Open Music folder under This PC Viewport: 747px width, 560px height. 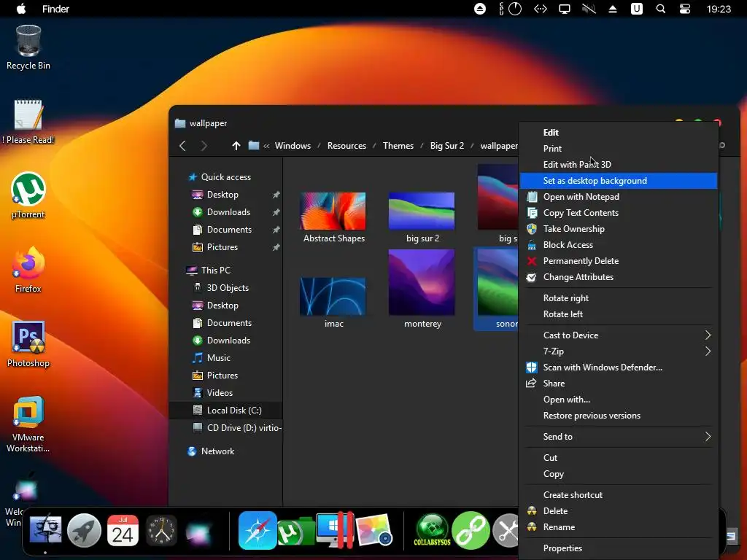[218, 358]
